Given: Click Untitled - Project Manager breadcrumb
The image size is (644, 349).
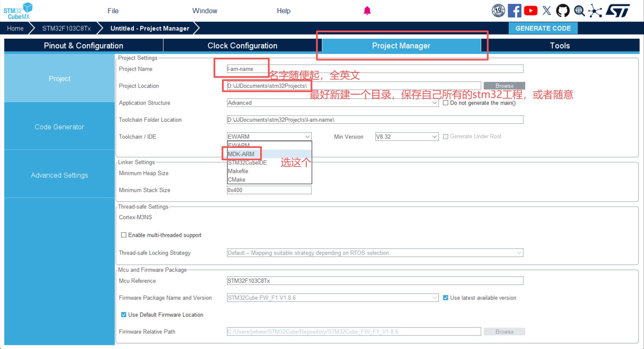Looking at the screenshot, I should coord(150,28).
